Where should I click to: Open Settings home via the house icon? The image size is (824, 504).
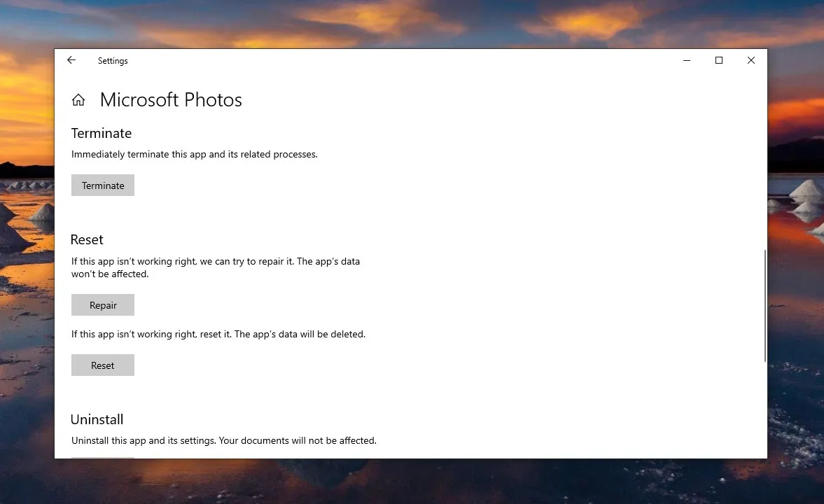[78, 100]
